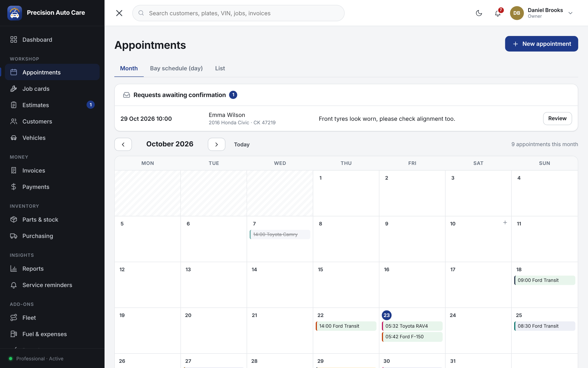
Task: Click the Parts & stock box icon
Action: click(x=14, y=220)
